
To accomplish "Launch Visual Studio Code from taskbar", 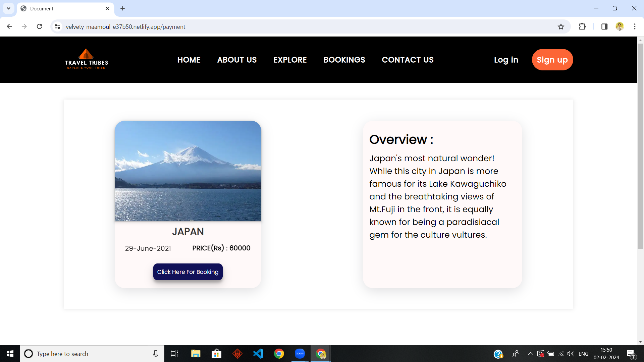I will [258, 354].
